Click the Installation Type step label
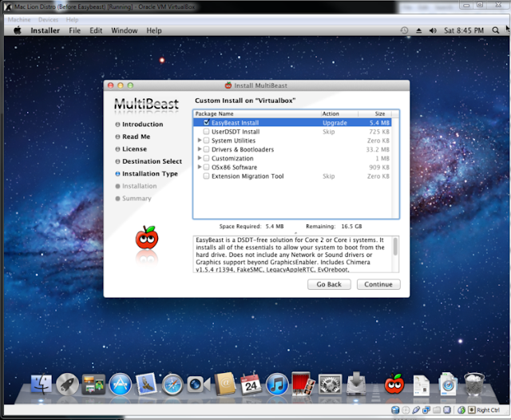Screen dimensions: 511x420 [150, 174]
